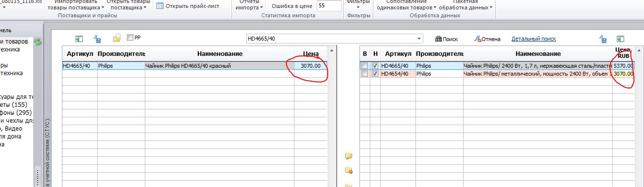Select the Philips cell in the HD4654/40 row
644x187 pixels.
[x=439, y=74]
